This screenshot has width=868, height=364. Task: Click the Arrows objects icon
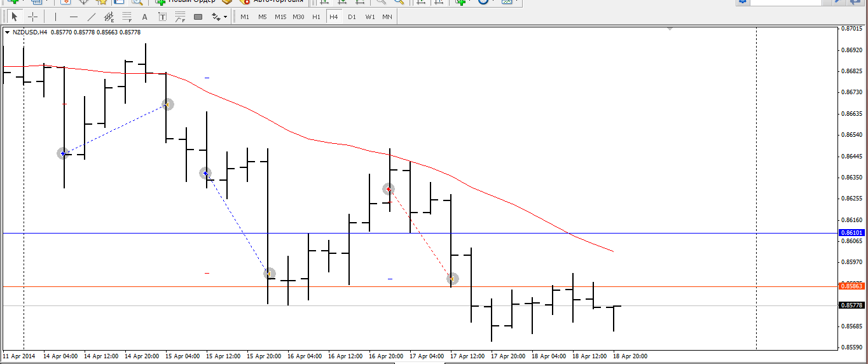coord(216,17)
